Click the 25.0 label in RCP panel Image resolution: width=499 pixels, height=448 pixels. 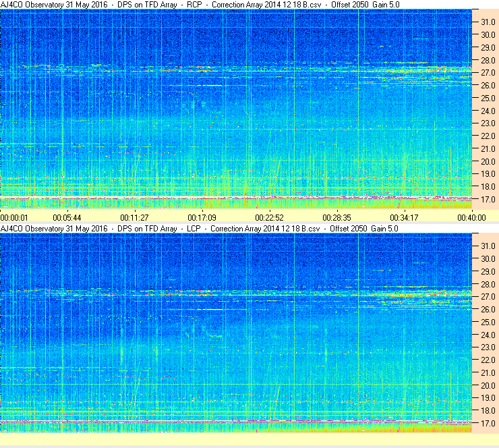click(x=488, y=99)
